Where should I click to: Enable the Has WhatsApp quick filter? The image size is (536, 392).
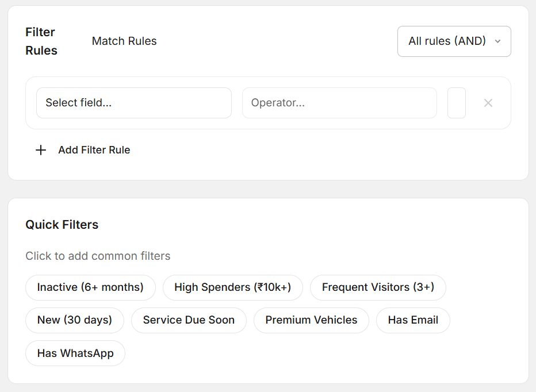click(75, 353)
